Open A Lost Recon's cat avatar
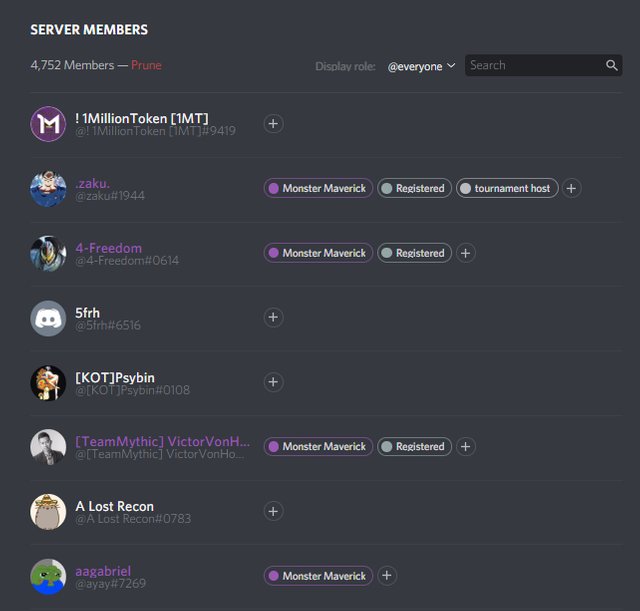Image resolution: width=640 pixels, height=611 pixels. tap(48, 511)
